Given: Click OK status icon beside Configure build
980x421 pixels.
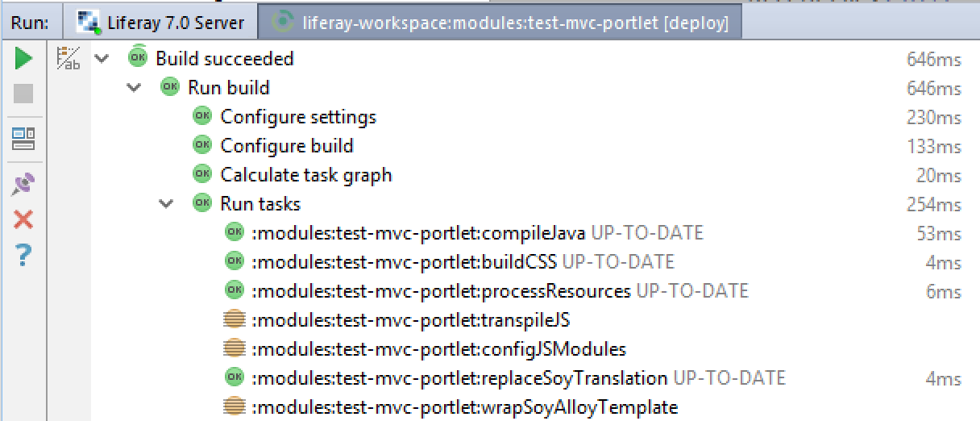Looking at the screenshot, I should [x=201, y=144].
